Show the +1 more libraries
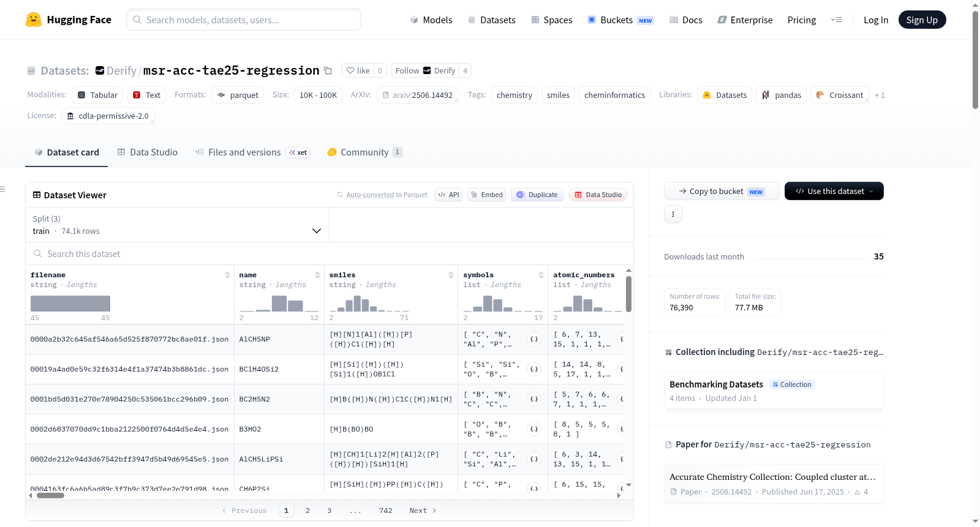The width and height of the screenshot is (980, 527). 880,95
